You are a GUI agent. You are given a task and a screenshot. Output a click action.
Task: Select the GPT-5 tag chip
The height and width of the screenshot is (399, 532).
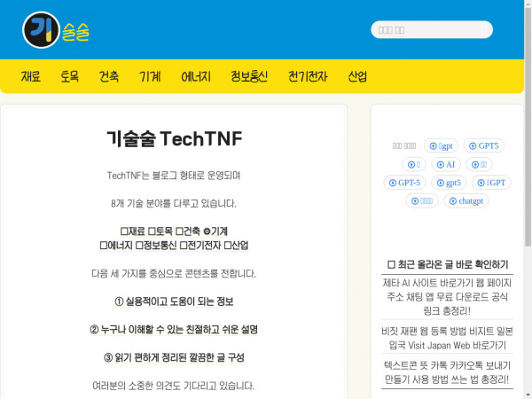[x=404, y=183]
